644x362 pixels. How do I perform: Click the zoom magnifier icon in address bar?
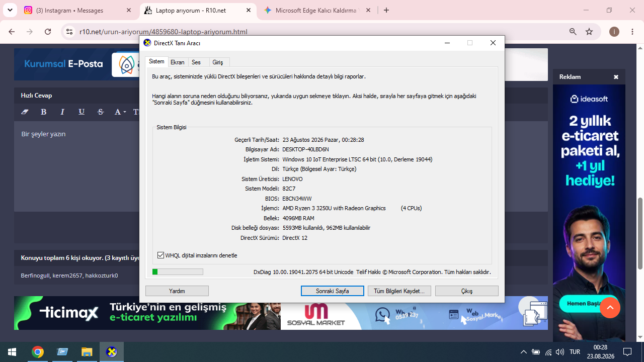(573, 32)
